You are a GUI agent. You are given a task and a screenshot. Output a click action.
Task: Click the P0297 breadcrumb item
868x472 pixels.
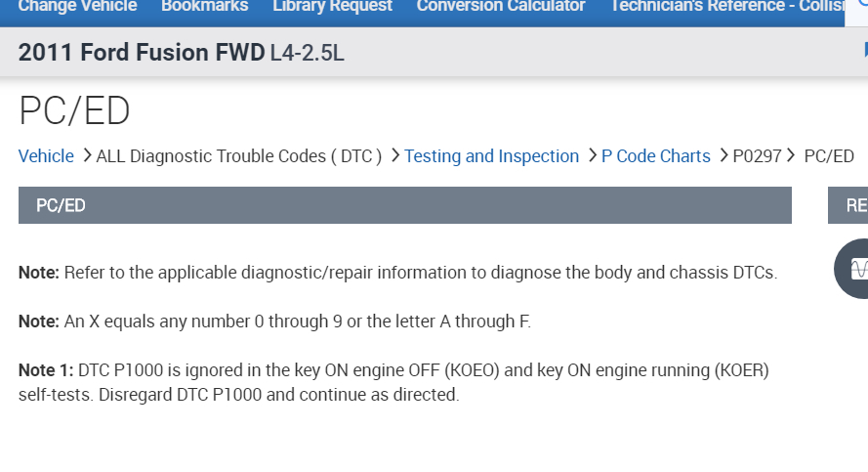point(757,156)
